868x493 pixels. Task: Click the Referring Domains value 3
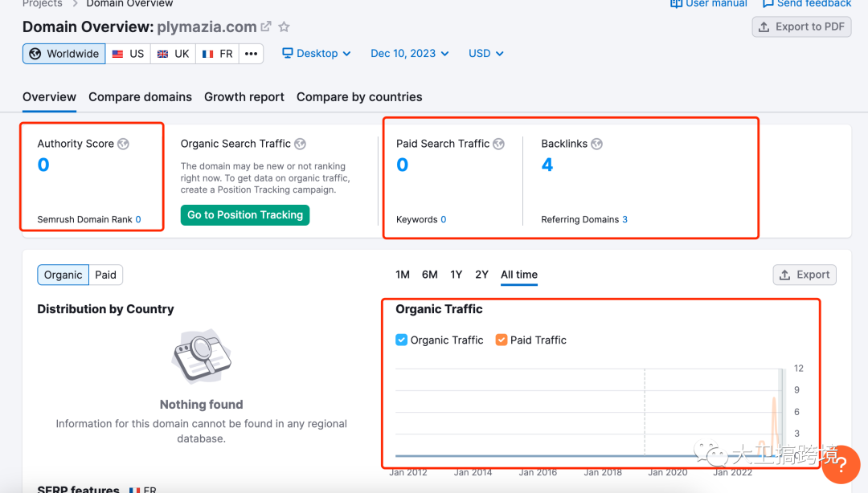(x=625, y=220)
